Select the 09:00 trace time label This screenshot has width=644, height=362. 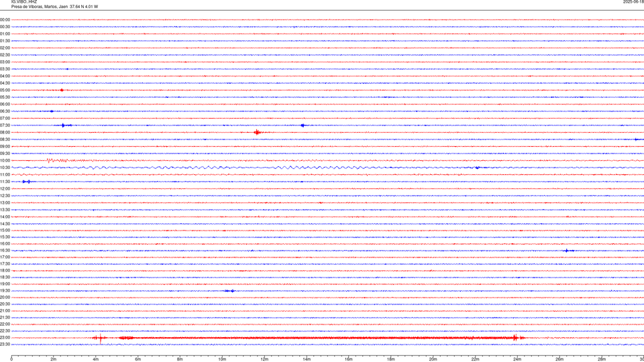point(5,147)
